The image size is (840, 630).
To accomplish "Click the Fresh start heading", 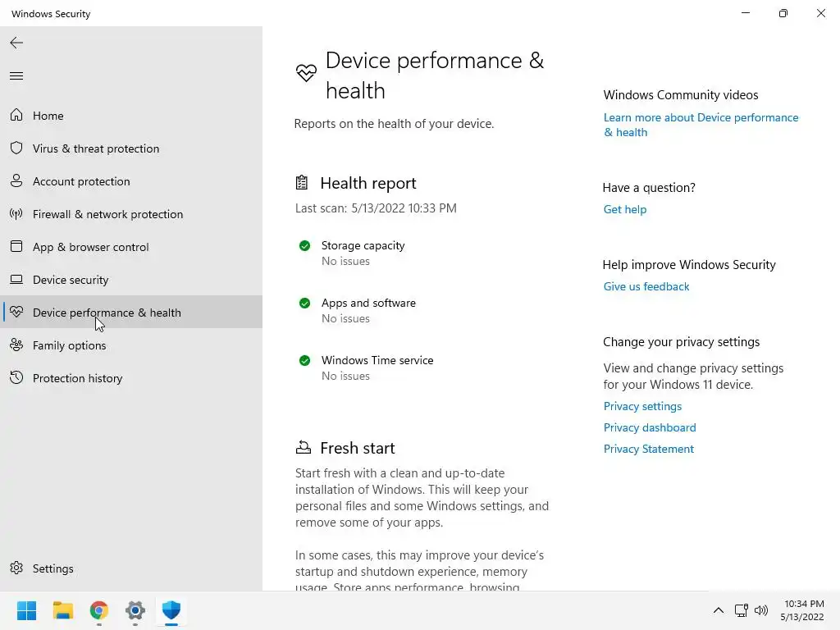I will point(358,448).
